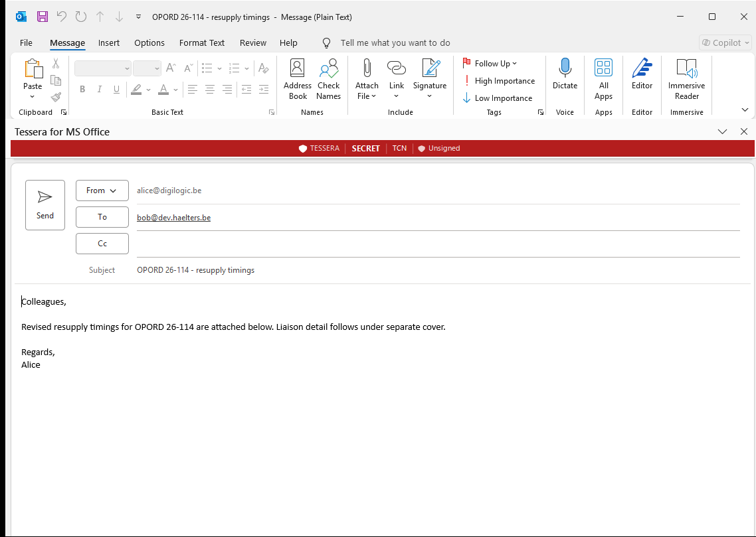Launch Immersive Reader
This screenshot has height=537, width=756.
click(686, 80)
